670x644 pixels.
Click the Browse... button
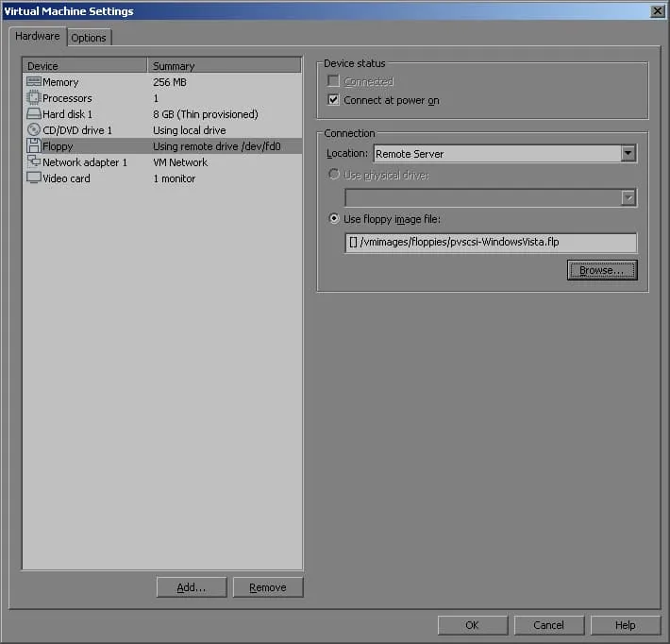(602, 270)
